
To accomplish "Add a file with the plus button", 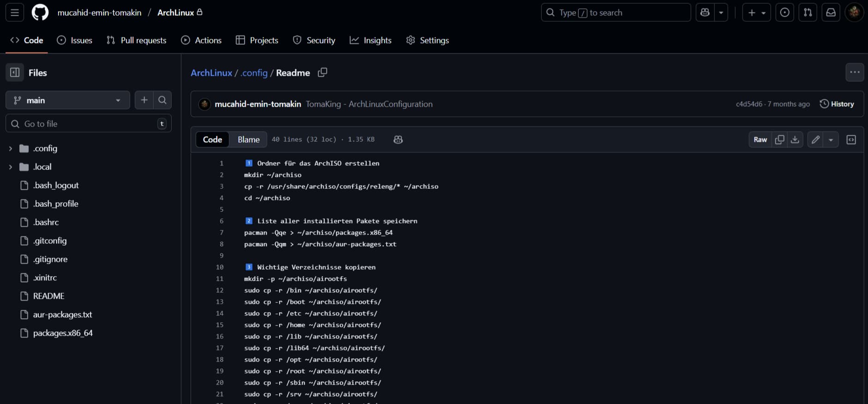I will [144, 100].
